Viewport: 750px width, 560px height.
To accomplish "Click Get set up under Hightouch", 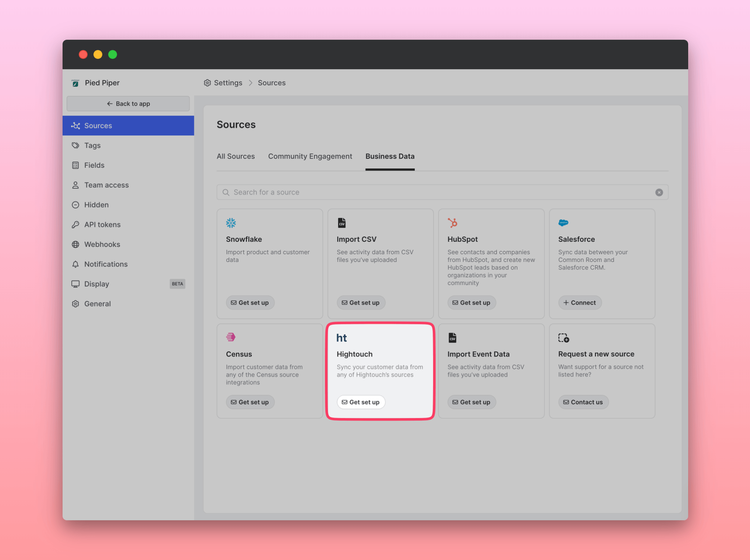I will (x=361, y=402).
